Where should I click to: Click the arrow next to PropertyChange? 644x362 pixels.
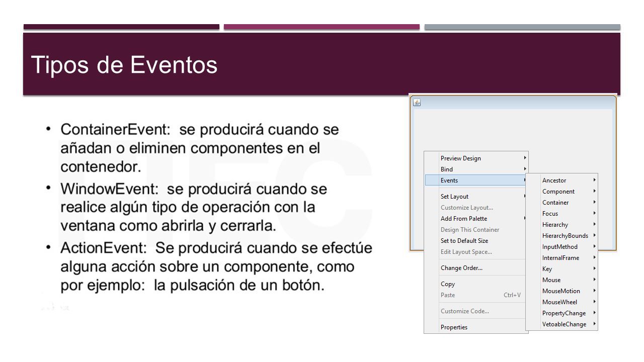coord(594,313)
